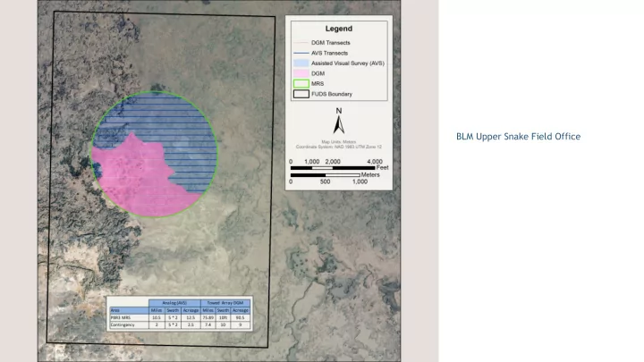Click the black FUDS Boundary legend box
The height and width of the screenshot is (362, 644).
click(301, 94)
